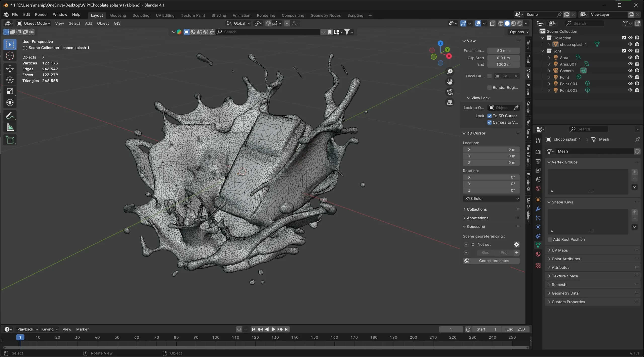Enable the Render Region checkbox
Viewport: 644px width, 357px height.
tap(490, 87)
